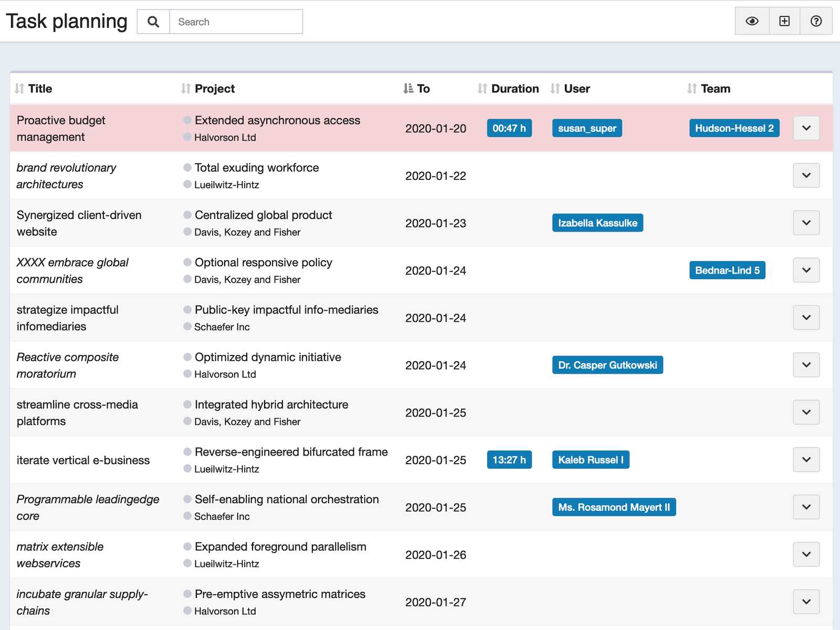Click Pre-emptive assymetric matrices project
Screen dimensions: 840x630
point(280,594)
